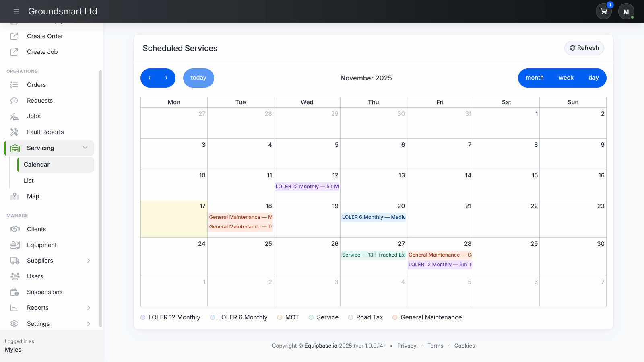Click the Equipment icon under Manage
This screenshot has width=644, height=362.
pos(14,245)
